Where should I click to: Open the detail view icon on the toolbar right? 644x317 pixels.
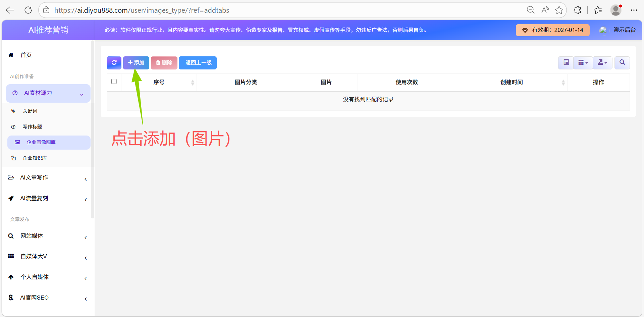click(566, 63)
